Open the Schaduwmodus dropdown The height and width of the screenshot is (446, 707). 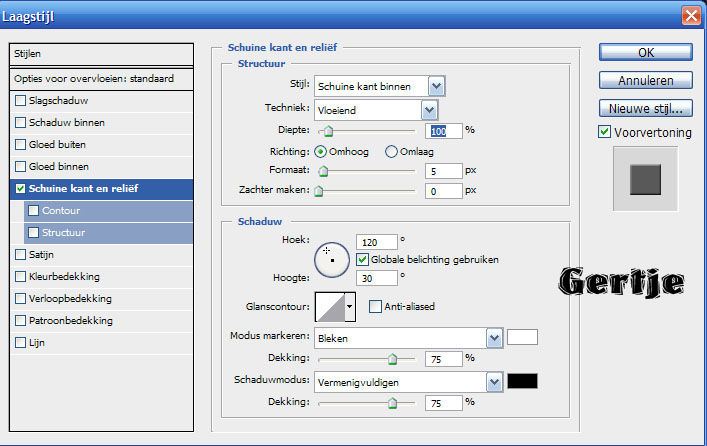[x=495, y=382]
